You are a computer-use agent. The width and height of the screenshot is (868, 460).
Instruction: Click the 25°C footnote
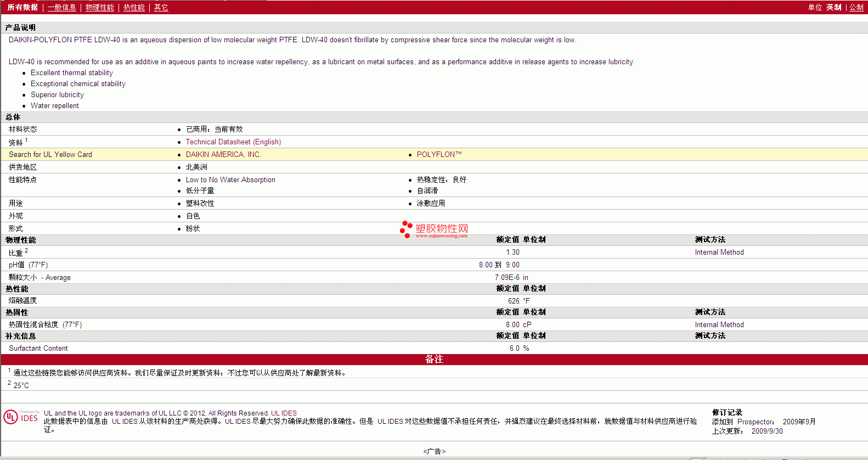click(x=21, y=385)
